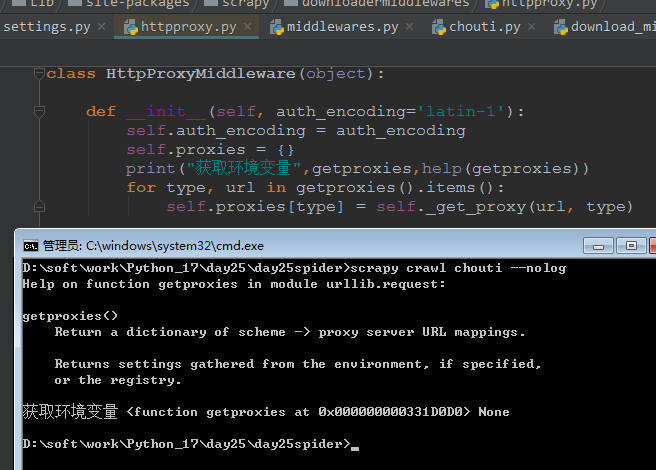Viewport: 656px width, 470px height.
Task: Click the HttpProxyMiddleware class name
Action: pos(200,74)
